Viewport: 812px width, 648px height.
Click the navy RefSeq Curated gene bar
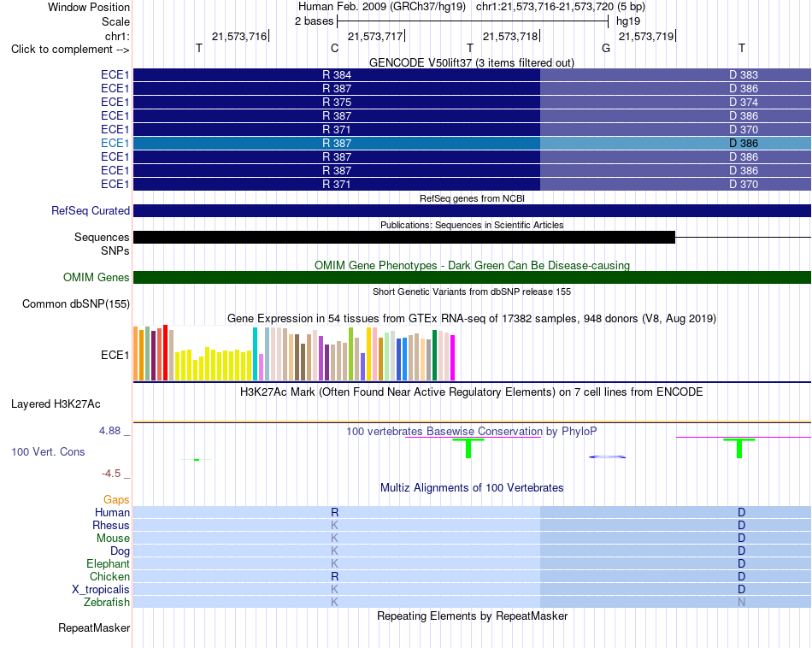click(473, 211)
